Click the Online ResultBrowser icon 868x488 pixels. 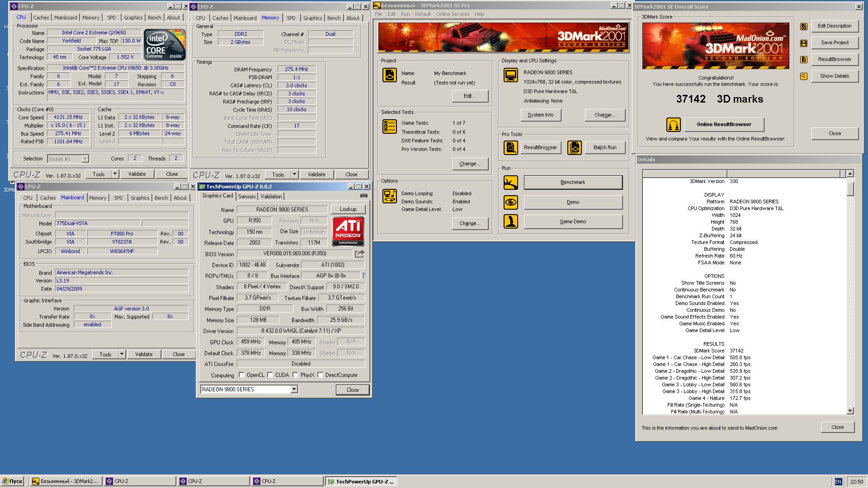[x=674, y=124]
